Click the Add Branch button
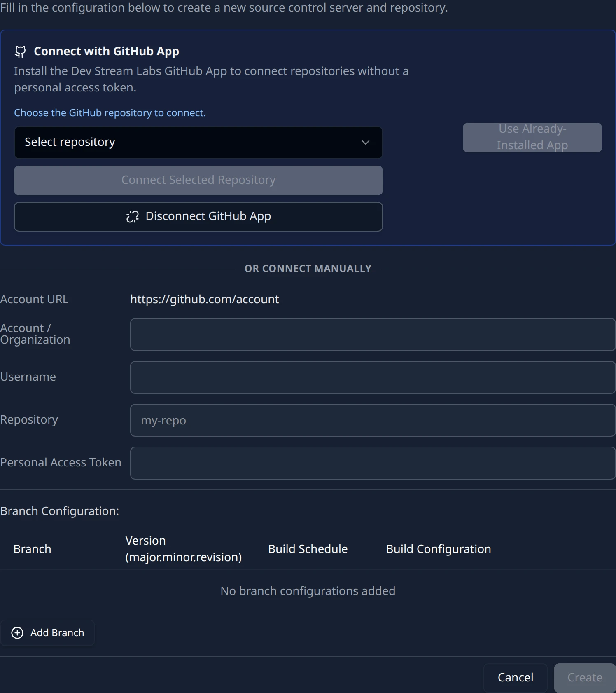616x693 pixels. click(47, 633)
